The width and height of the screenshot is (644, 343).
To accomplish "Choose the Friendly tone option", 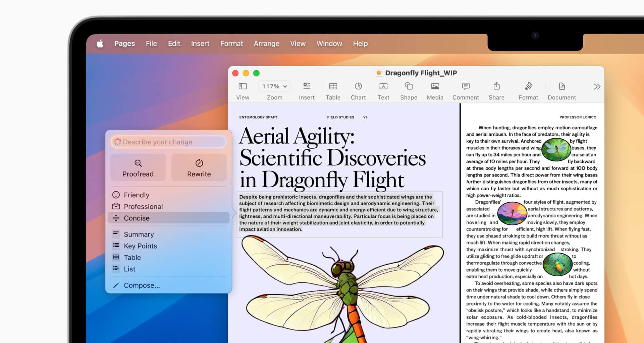I will pyautogui.click(x=169, y=195).
